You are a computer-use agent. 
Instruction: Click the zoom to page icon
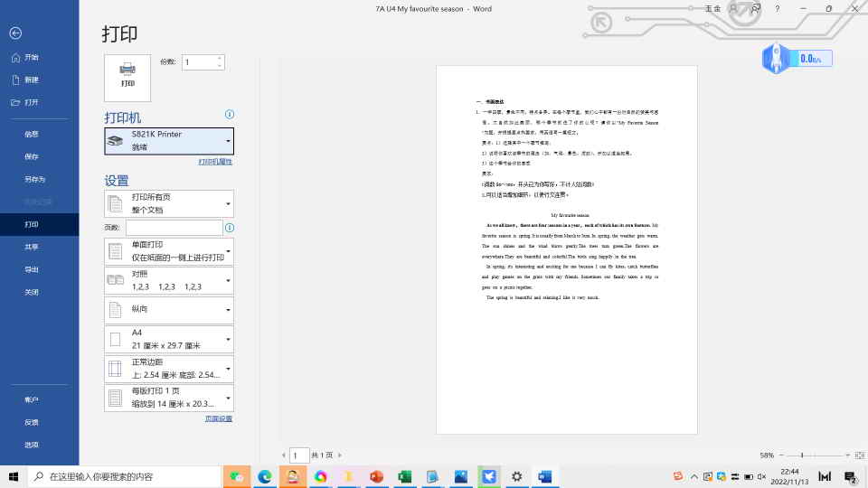pos(859,455)
